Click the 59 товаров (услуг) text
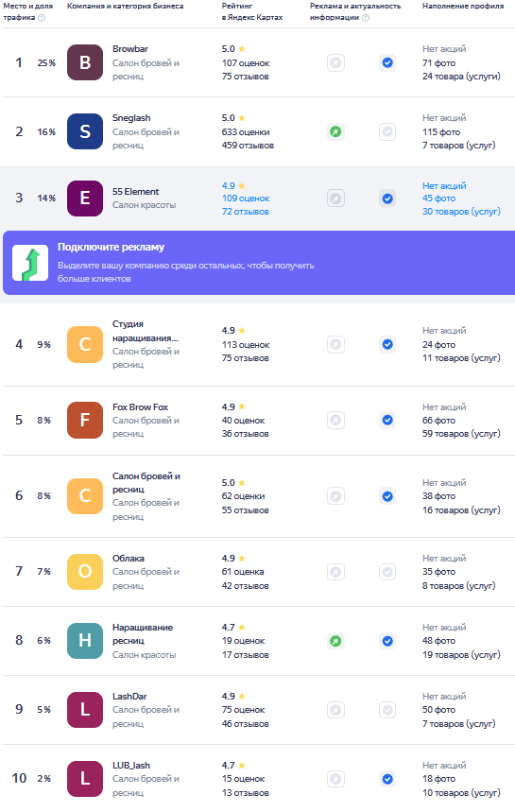This screenshot has height=812, width=515. (461, 434)
